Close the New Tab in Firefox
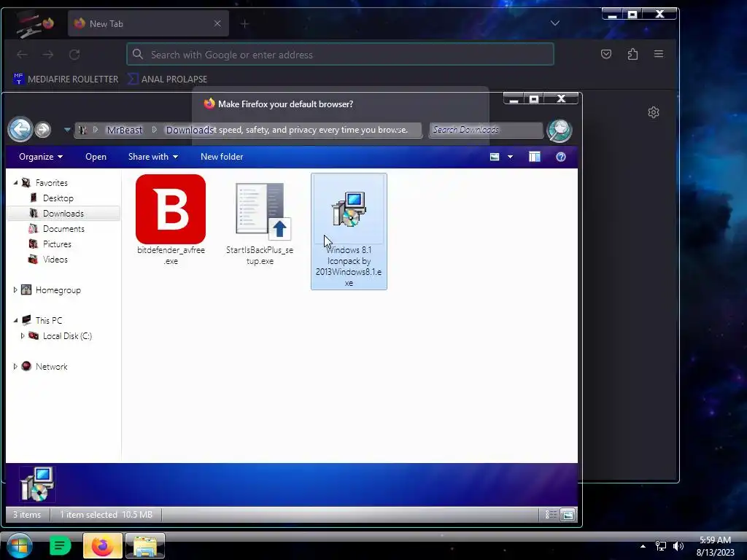 pos(217,23)
